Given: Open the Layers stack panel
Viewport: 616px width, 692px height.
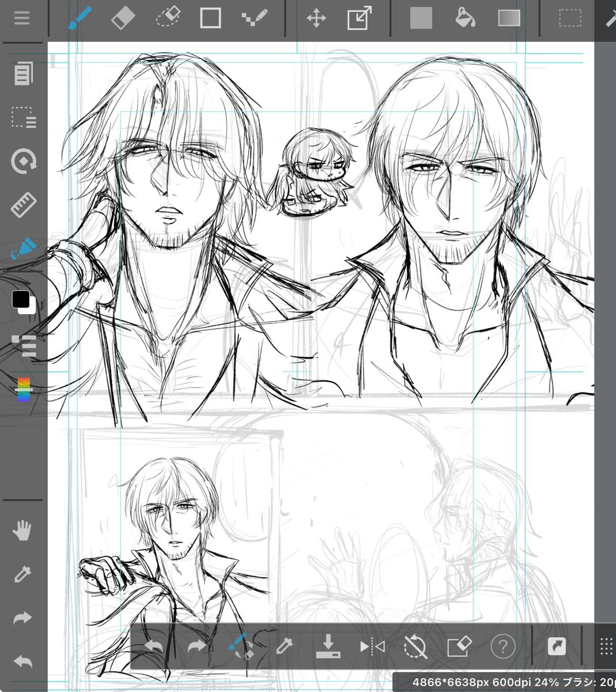Looking at the screenshot, I should click(x=24, y=345).
